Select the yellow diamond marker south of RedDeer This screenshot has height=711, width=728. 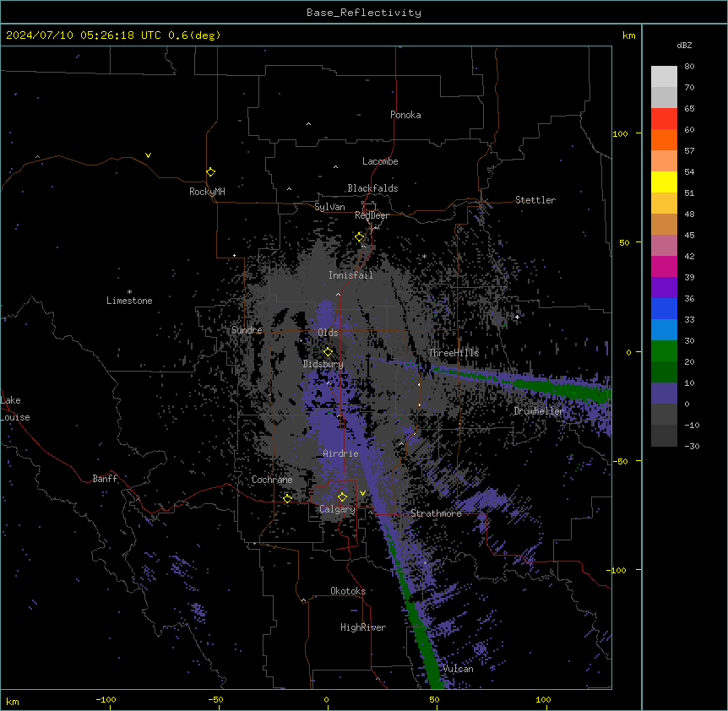360,237
